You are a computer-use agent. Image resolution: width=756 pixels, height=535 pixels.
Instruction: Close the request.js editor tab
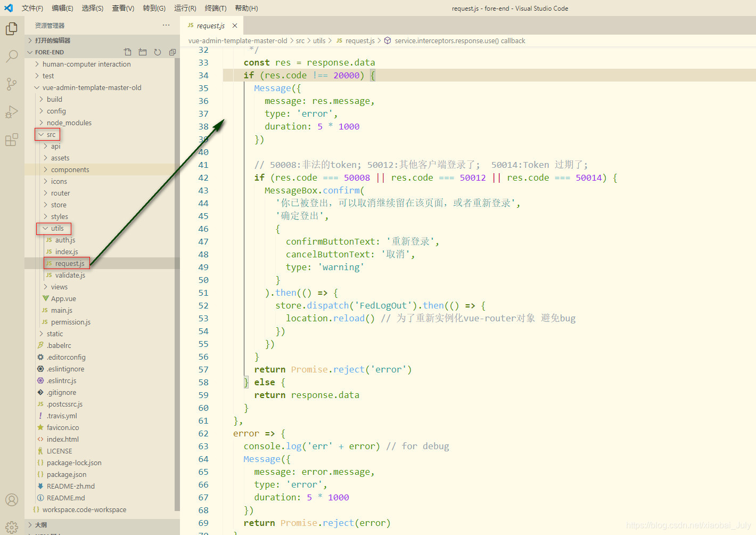235,26
